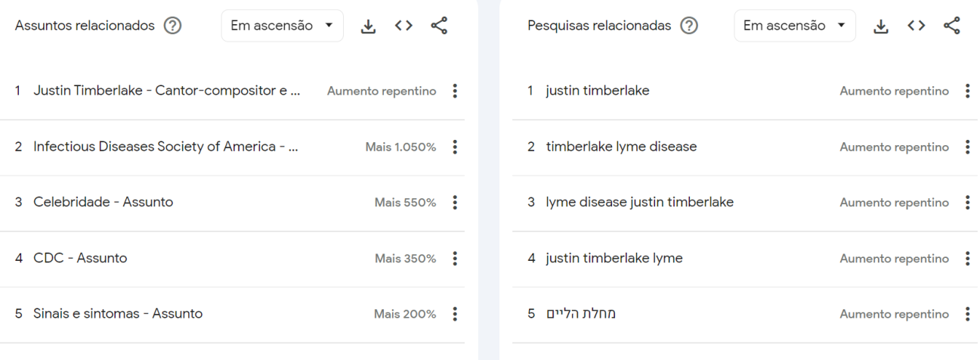Open options menu for Sinais e sintomas row
This screenshot has height=360, width=980.
tap(454, 314)
